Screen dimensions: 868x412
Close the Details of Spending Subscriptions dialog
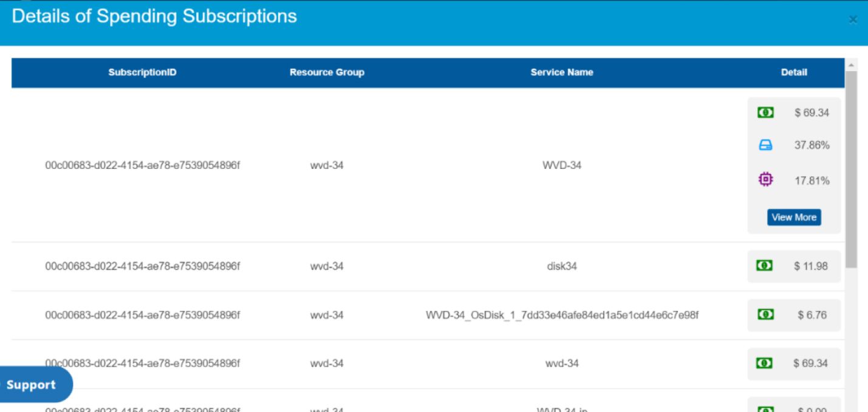[853, 20]
